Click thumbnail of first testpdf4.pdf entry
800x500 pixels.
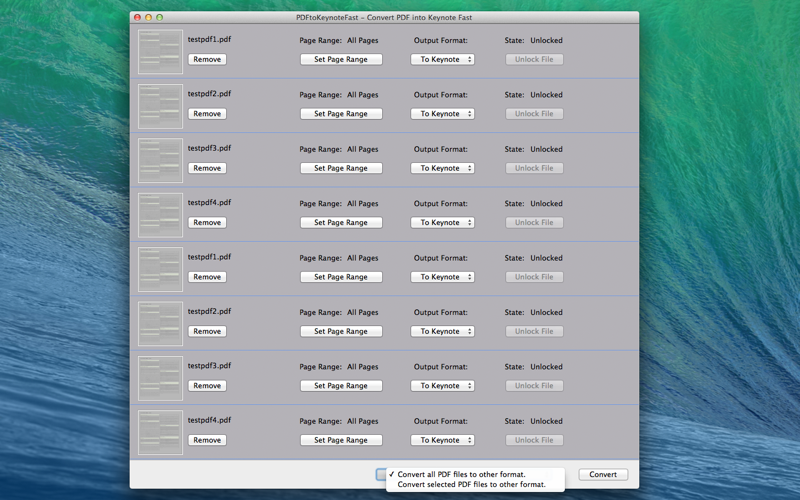(x=160, y=215)
